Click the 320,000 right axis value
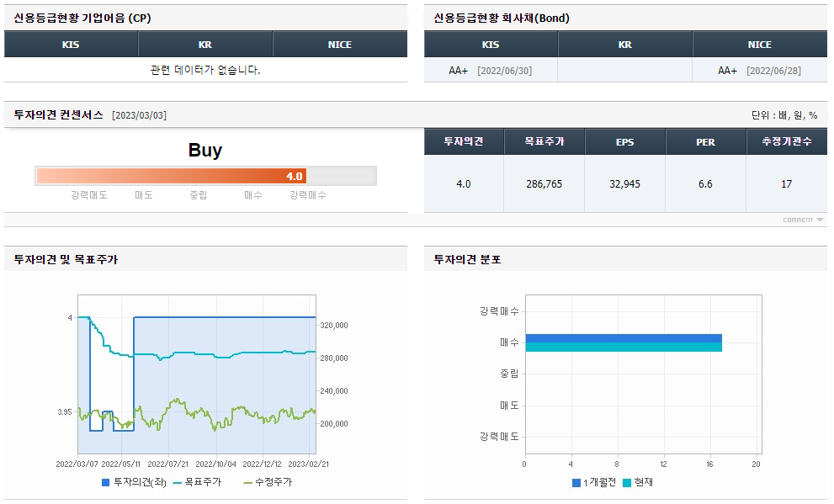 click(x=334, y=326)
